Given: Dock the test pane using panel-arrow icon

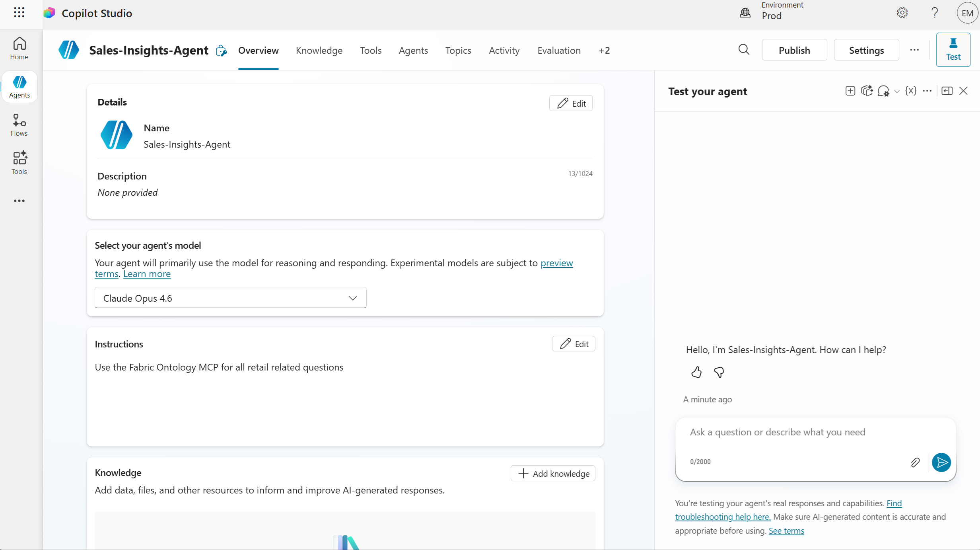Looking at the screenshot, I should 947,91.
